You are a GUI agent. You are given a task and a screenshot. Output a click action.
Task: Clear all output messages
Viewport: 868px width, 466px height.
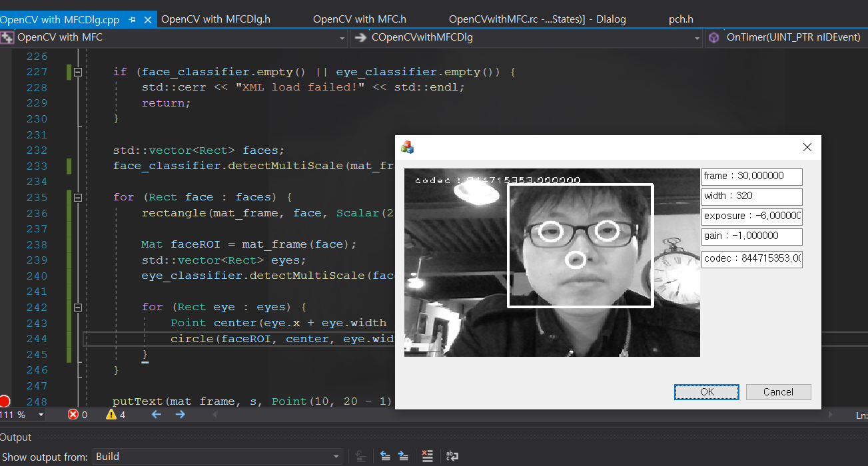pyautogui.click(x=426, y=456)
